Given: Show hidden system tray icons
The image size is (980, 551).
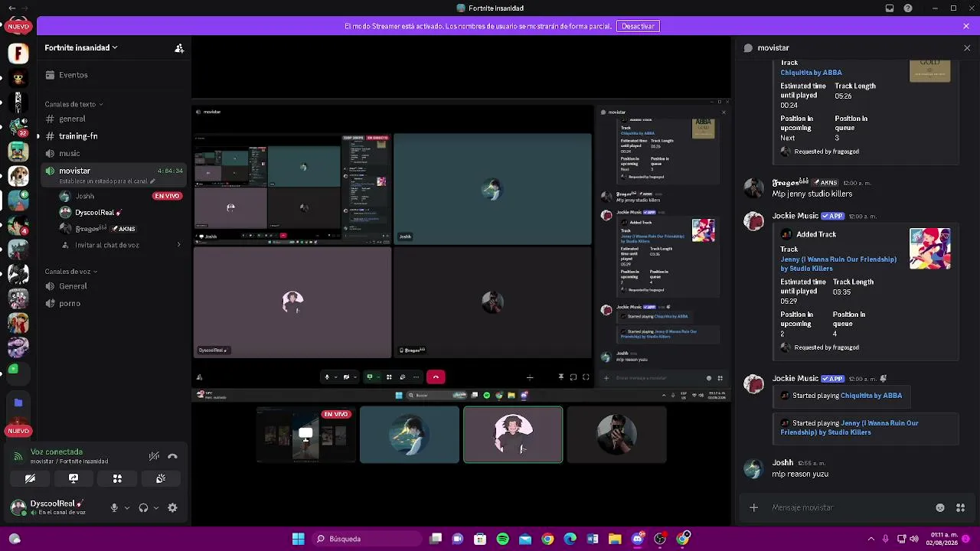Looking at the screenshot, I should pyautogui.click(x=871, y=539).
